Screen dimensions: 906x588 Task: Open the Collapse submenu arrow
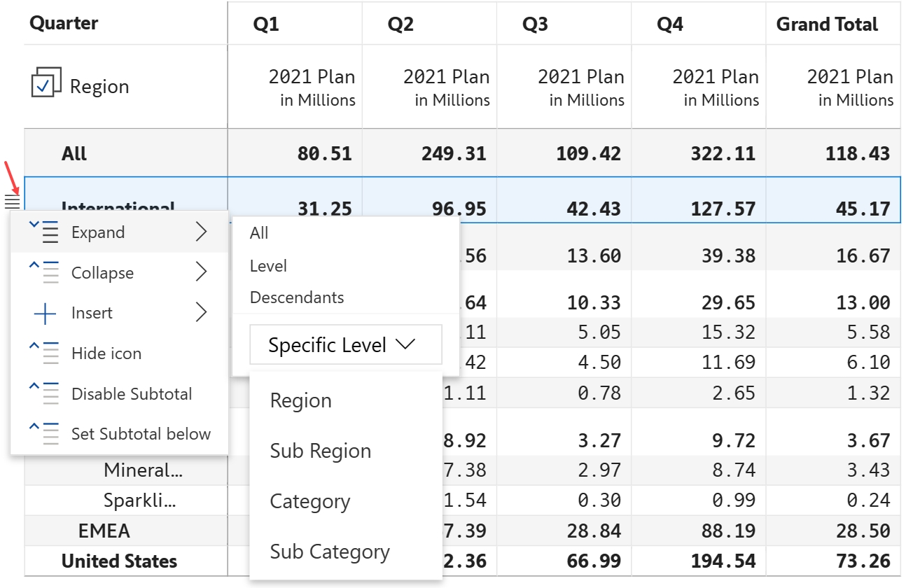tap(202, 272)
